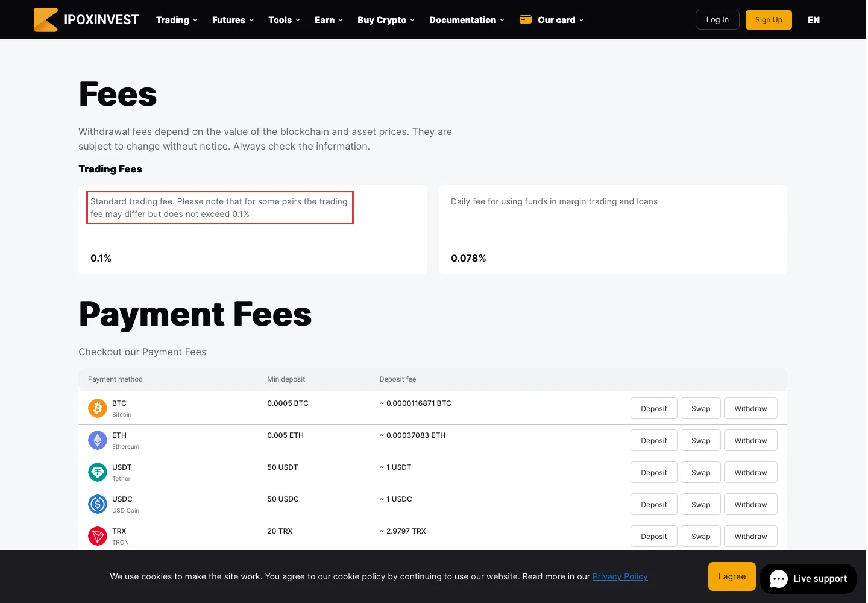
Task: Open the Tools dropdown
Action: pyautogui.click(x=284, y=20)
